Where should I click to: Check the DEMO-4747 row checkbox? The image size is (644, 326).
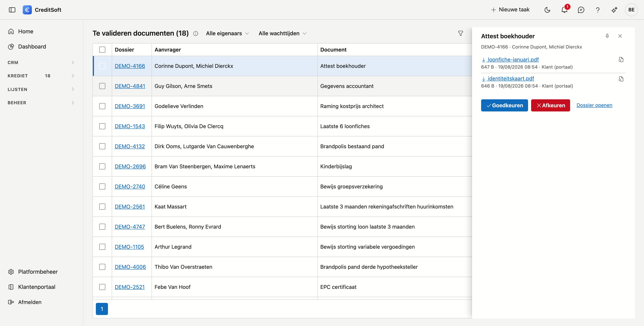click(x=102, y=227)
